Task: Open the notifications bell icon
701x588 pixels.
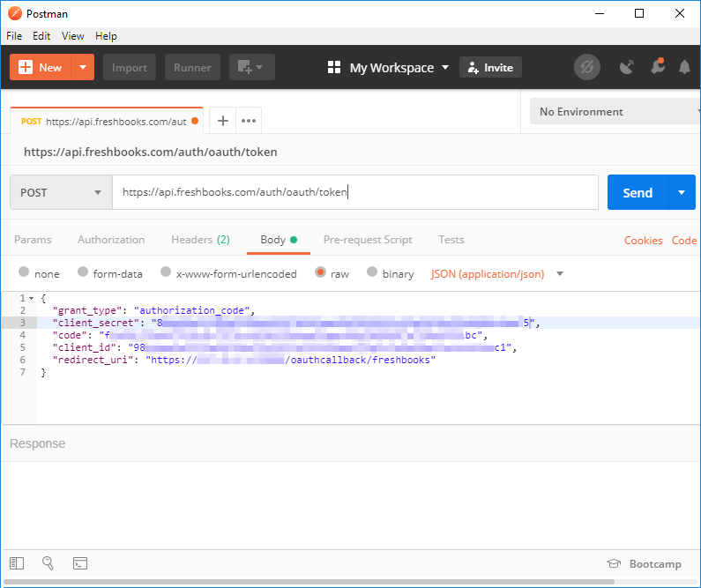Action: coord(684,67)
